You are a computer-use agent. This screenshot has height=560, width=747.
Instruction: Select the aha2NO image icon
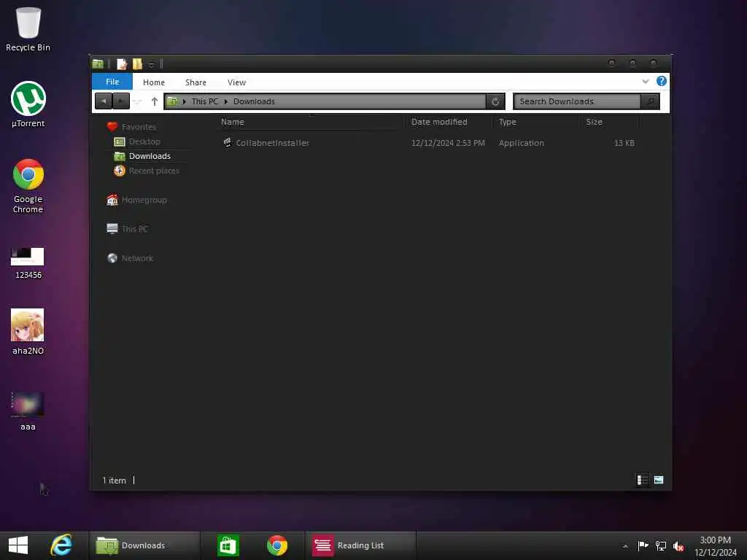[x=28, y=332]
